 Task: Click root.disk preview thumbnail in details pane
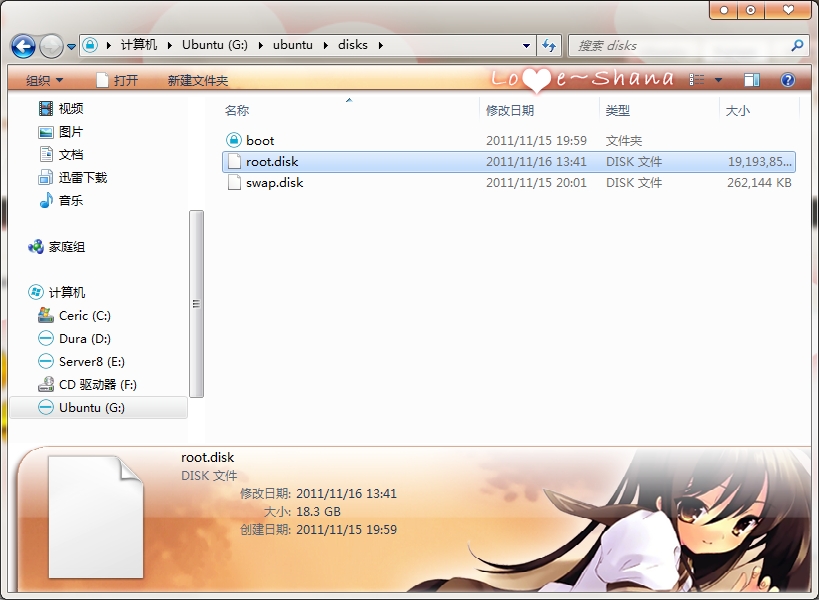(96, 517)
